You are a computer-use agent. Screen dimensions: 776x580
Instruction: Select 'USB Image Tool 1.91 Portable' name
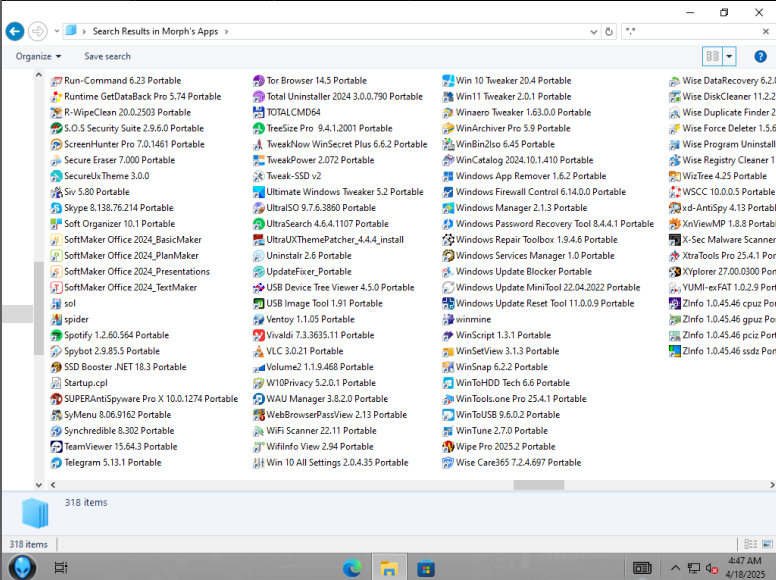point(325,303)
